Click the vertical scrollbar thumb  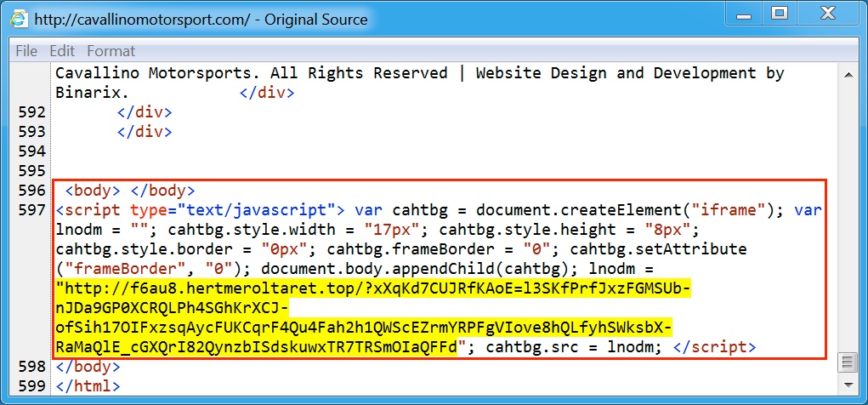847,363
